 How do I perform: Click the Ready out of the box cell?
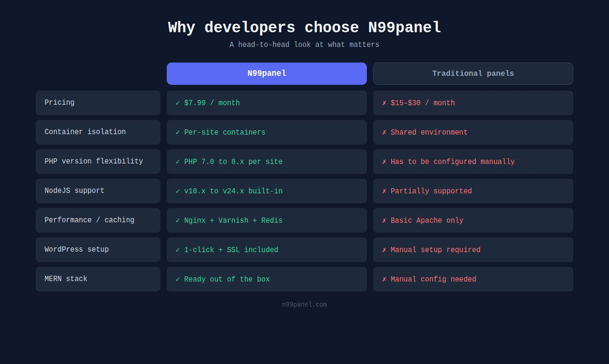(267, 279)
